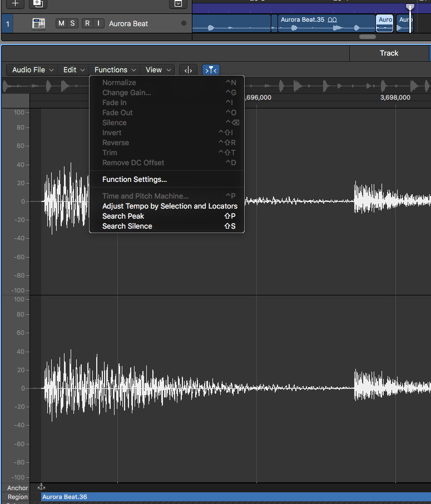Record-enable the Aurora Beat track

click(x=87, y=23)
